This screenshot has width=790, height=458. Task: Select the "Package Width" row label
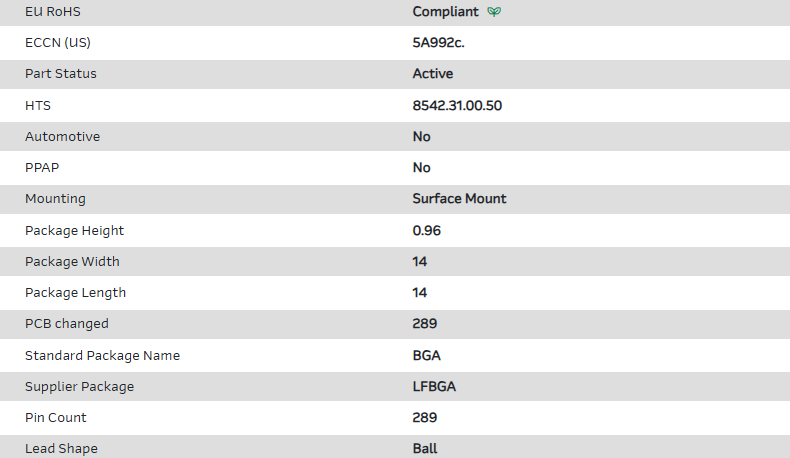pyautogui.click(x=72, y=261)
